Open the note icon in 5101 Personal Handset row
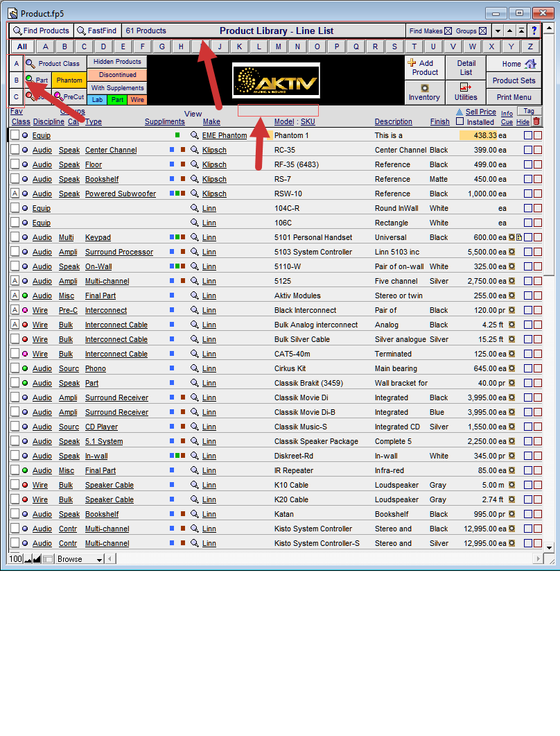 [x=518, y=237]
